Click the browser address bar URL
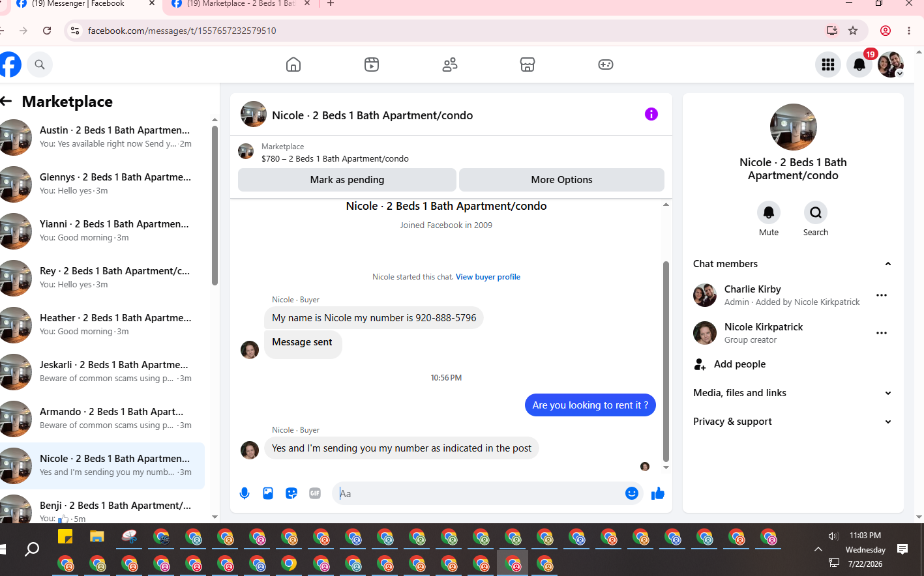This screenshot has width=924, height=576. pyautogui.click(x=182, y=31)
